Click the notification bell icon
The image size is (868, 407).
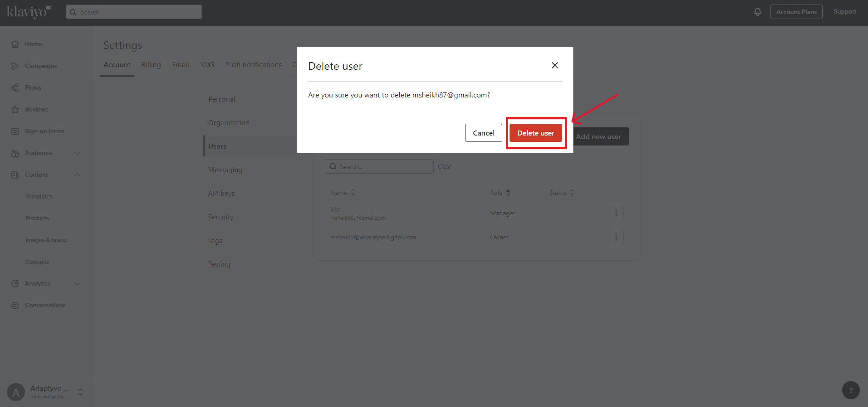(757, 12)
